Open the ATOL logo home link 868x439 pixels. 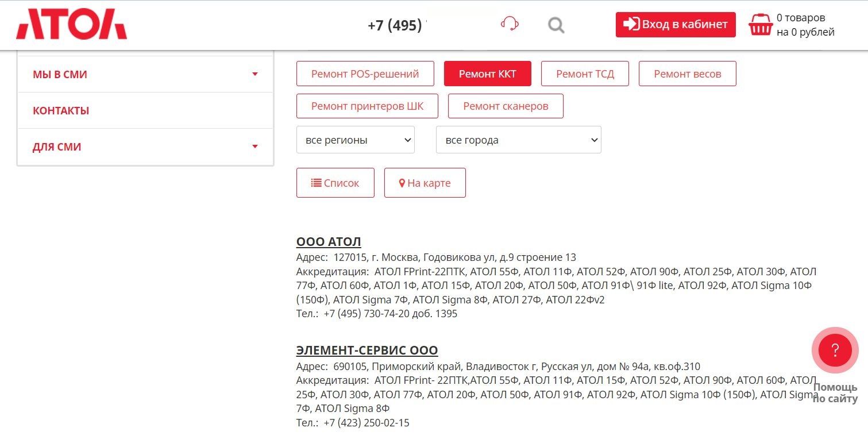pyautogui.click(x=71, y=24)
